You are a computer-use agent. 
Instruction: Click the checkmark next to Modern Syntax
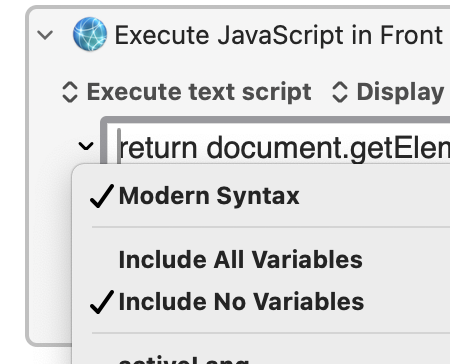[x=102, y=196]
